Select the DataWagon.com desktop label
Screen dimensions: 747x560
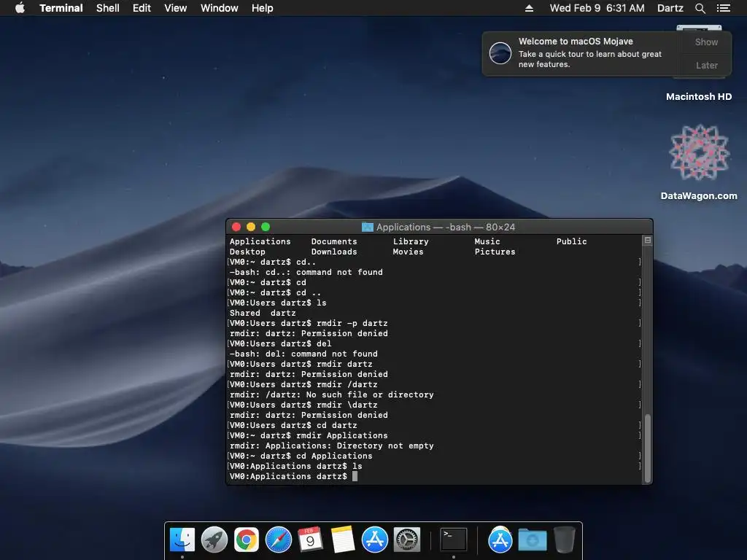pos(698,195)
